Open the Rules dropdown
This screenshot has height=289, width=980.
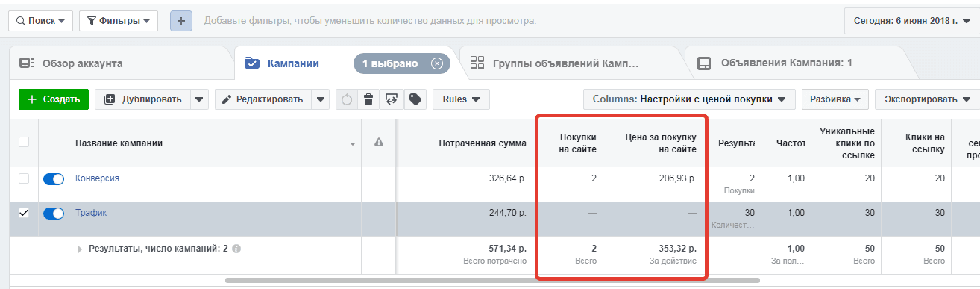(461, 99)
